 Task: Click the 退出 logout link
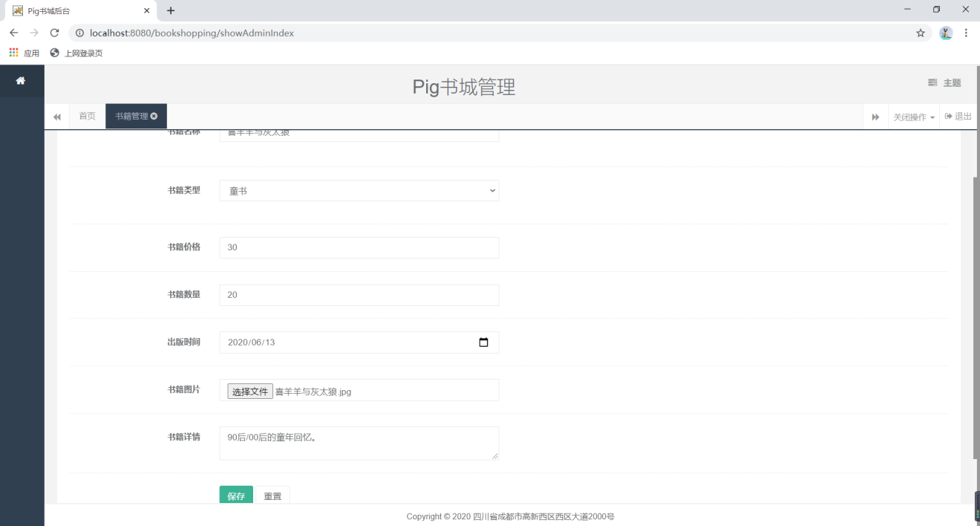point(958,117)
